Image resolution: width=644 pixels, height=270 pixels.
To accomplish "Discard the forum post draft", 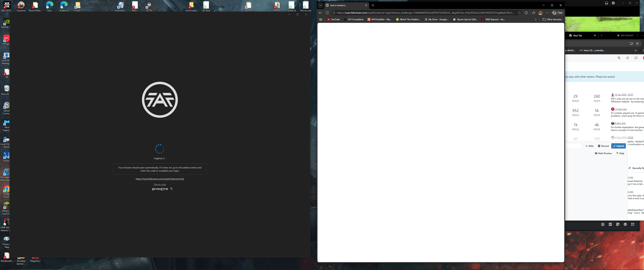I will point(603,146).
